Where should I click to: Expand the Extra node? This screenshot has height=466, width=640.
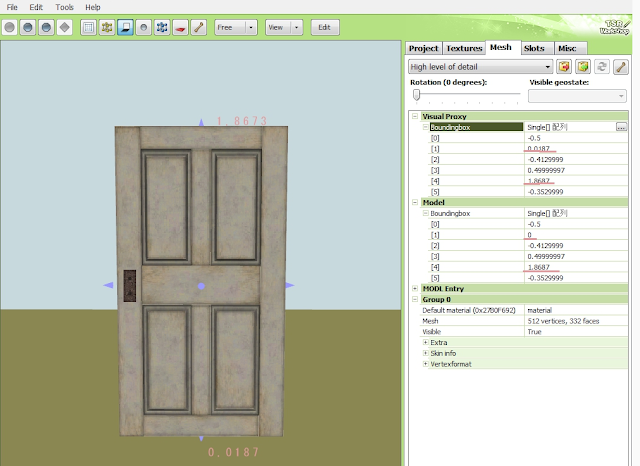[x=425, y=343]
